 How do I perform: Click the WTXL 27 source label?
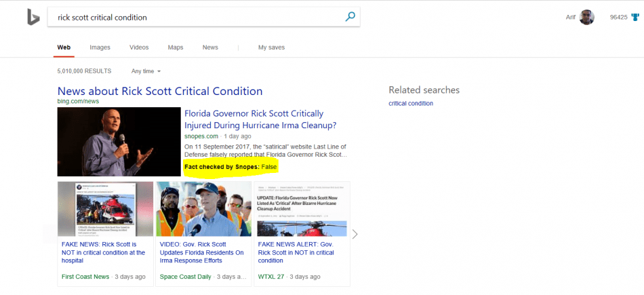[x=271, y=277]
